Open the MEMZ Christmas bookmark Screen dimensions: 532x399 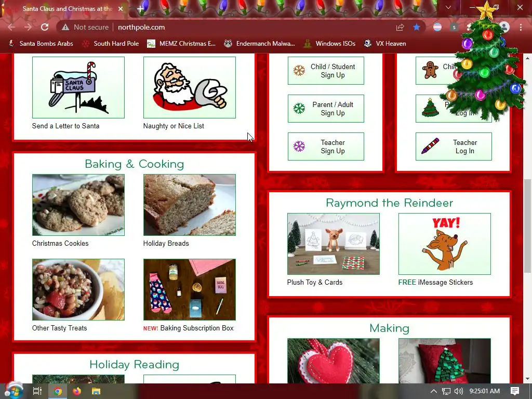[x=181, y=44]
